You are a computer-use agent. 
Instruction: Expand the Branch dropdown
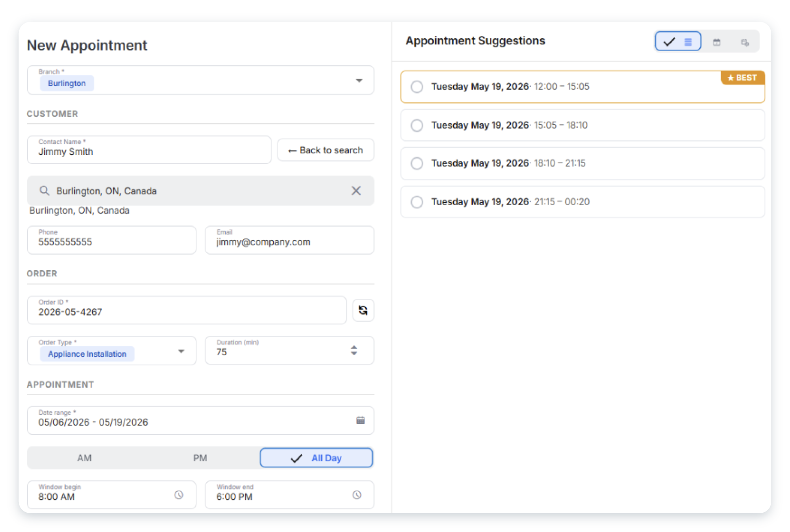coord(359,80)
